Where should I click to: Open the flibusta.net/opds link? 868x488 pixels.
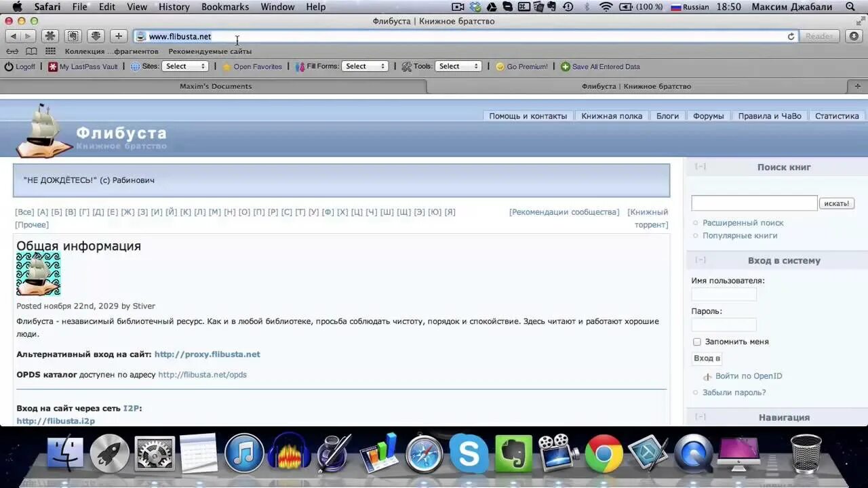(202, 375)
